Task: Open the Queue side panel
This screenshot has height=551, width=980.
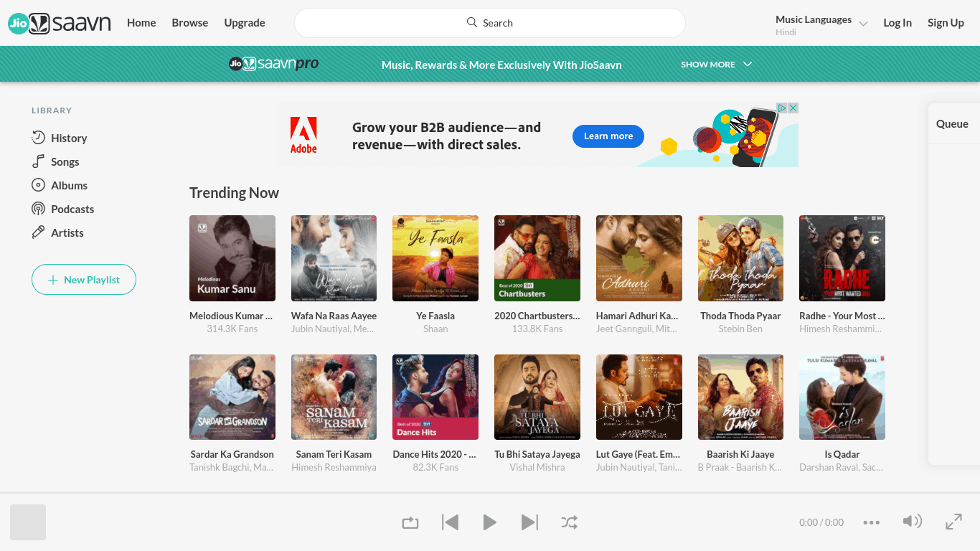Action: pyautogui.click(x=952, y=123)
